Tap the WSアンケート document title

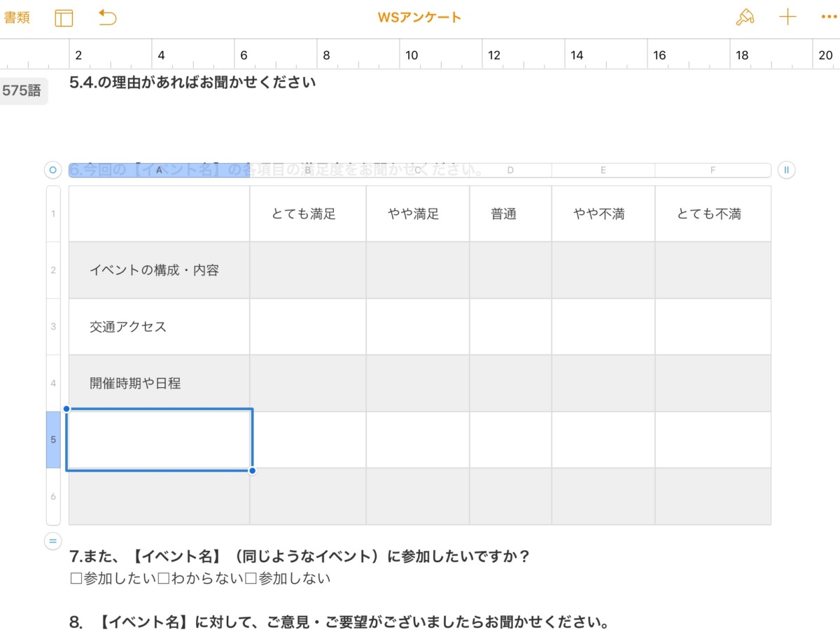[x=419, y=18]
